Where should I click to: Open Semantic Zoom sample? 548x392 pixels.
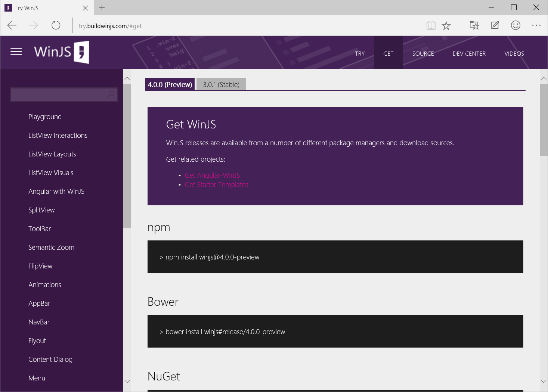point(52,247)
